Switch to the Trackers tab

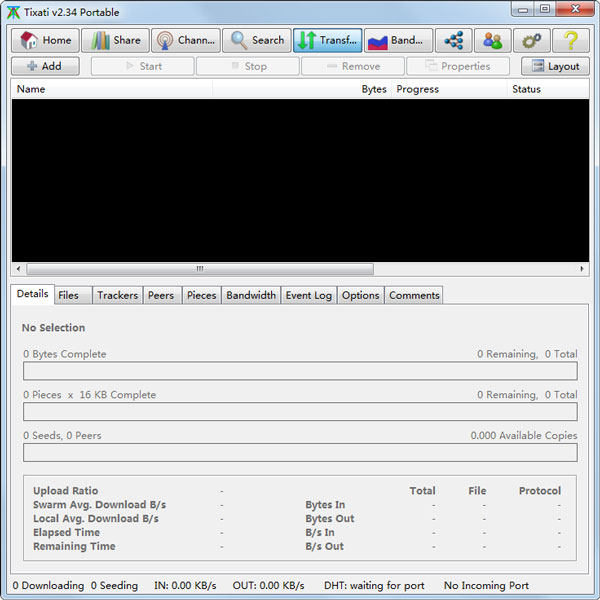coord(117,295)
